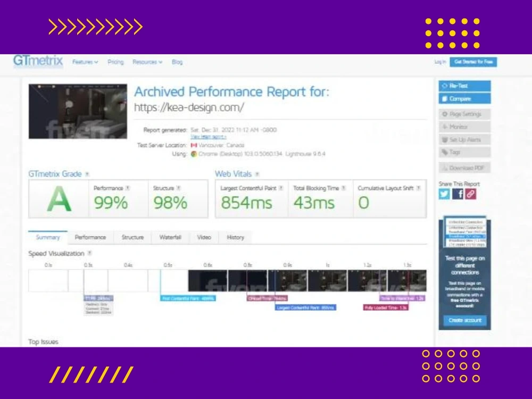
Task: Click connection dropdown preview in promo
Action: [x=465, y=233]
